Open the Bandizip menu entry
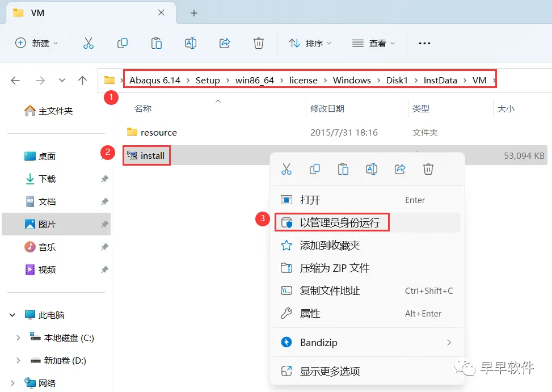The height and width of the screenshot is (392, 552). click(x=368, y=343)
